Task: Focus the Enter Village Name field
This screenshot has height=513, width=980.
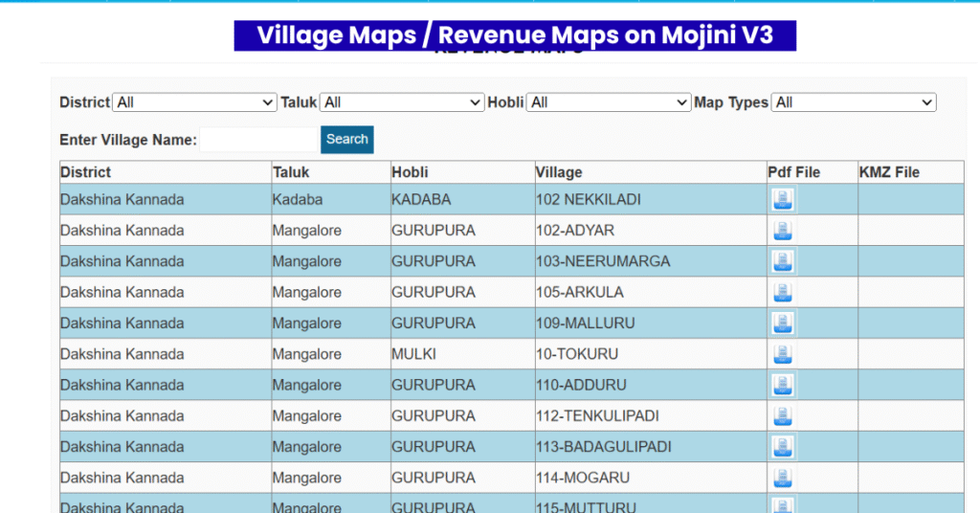Action: click(260, 140)
